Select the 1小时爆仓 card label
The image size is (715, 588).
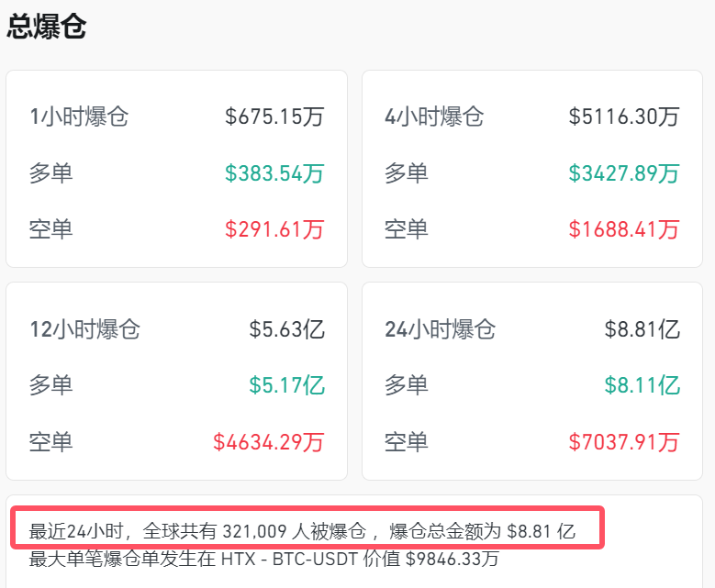click(x=79, y=117)
